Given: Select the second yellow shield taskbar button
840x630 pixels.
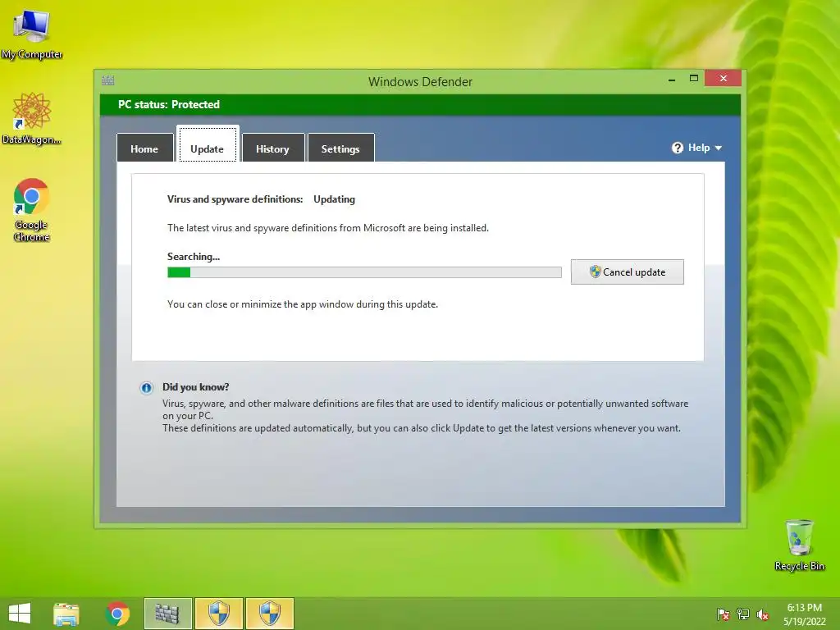Looking at the screenshot, I should click(269, 614).
